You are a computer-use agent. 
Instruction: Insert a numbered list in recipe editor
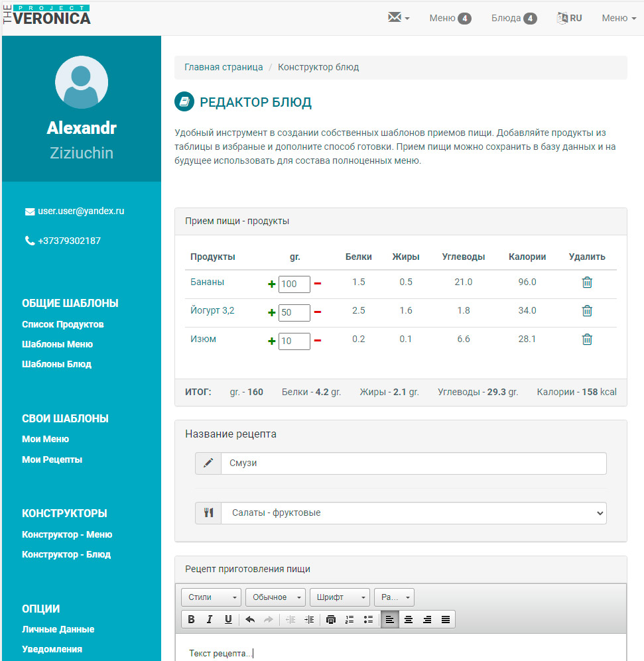tap(350, 620)
